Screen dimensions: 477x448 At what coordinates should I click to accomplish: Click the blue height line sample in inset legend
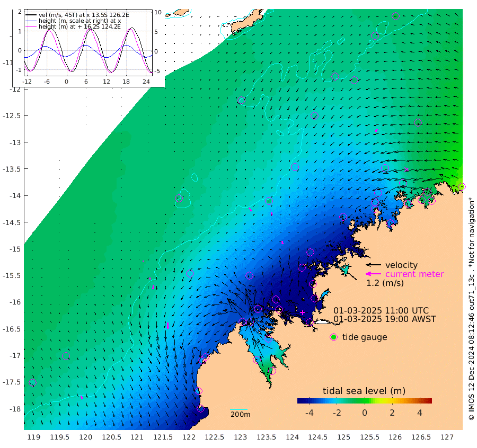pos(31,21)
